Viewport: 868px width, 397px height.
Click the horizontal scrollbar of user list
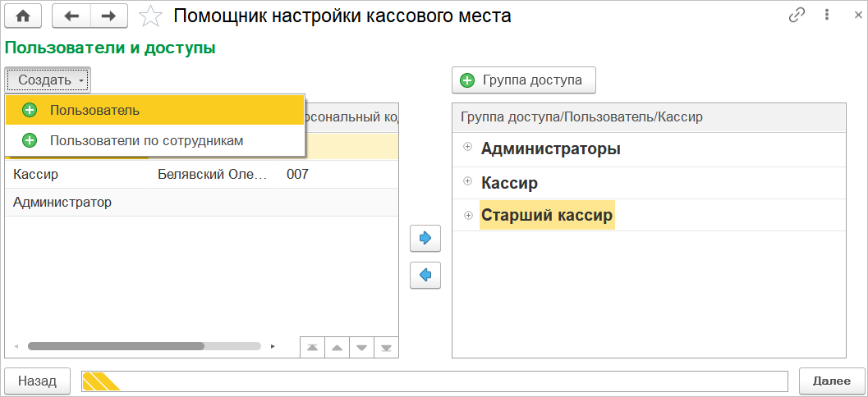(115, 346)
